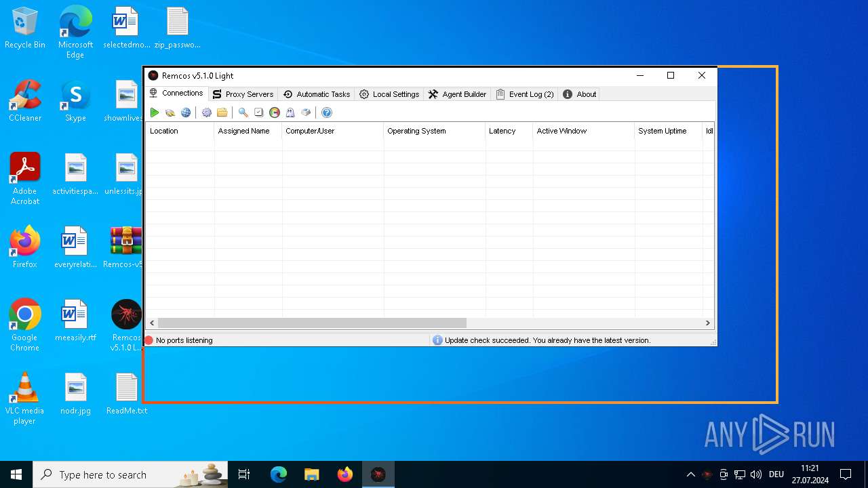Select the activitiespa... image file on desktop

pos(75,174)
